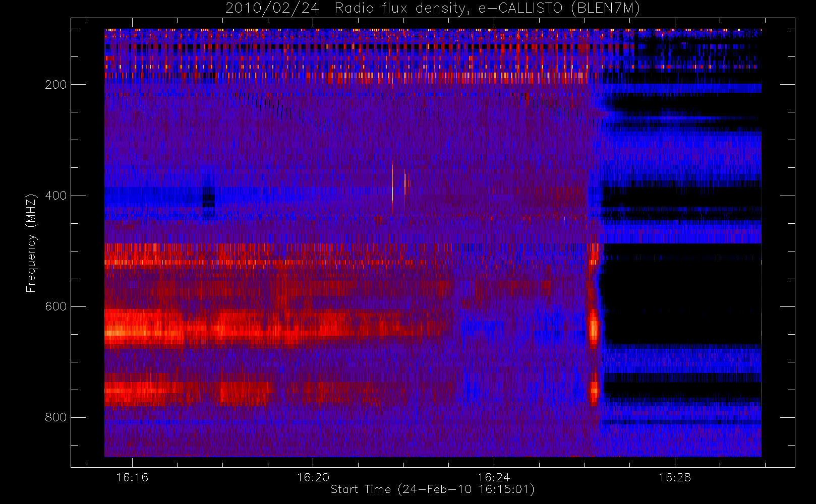
Task: Click the bright burst near 770 MHz
Action: [594, 389]
